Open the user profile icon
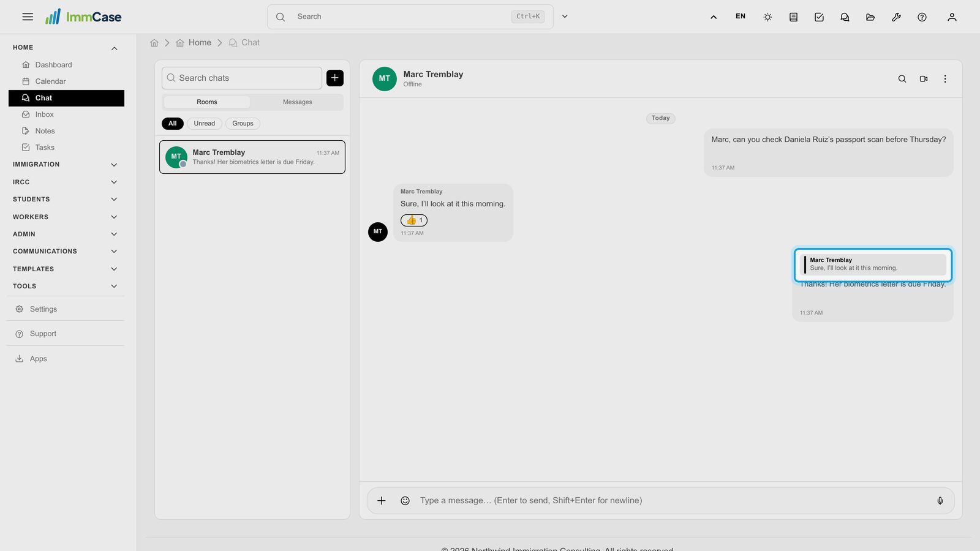Image resolution: width=980 pixels, height=551 pixels. tap(952, 17)
